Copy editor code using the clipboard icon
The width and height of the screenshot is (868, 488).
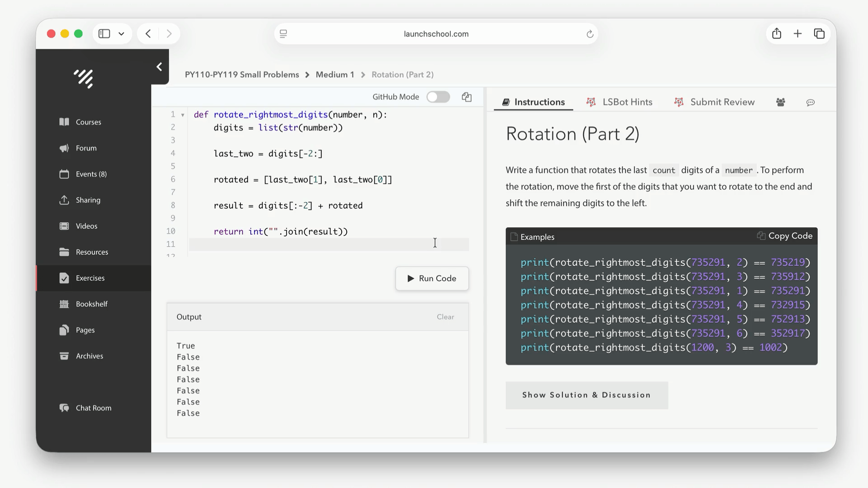point(467,97)
